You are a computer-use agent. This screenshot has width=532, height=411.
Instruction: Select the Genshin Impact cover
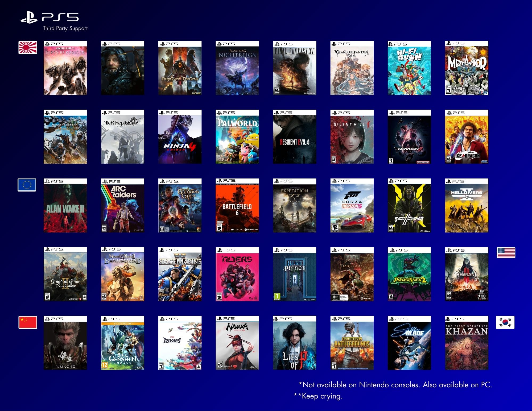(122, 343)
